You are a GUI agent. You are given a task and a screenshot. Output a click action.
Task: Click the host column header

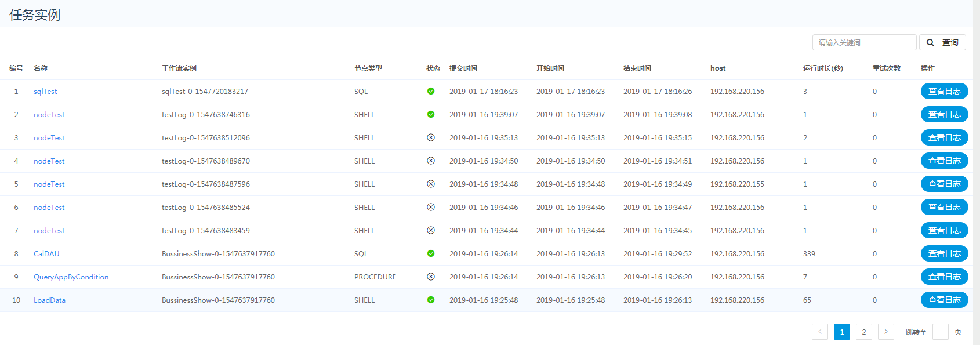(x=718, y=68)
